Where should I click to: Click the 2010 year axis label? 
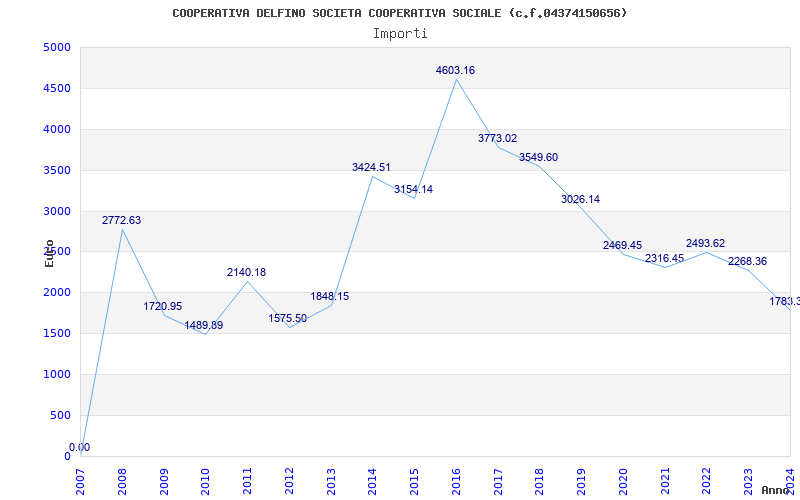click(x=206, y=482)
